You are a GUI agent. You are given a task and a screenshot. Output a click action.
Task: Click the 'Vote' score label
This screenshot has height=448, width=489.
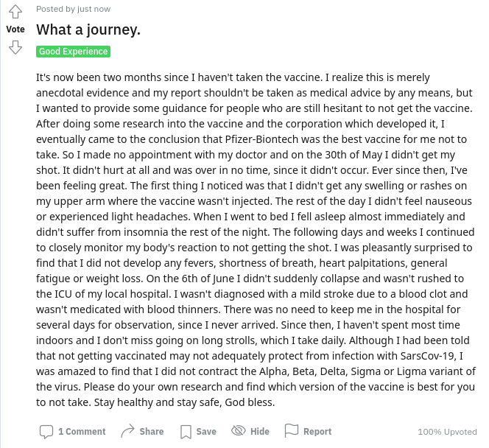coord(15,29)
